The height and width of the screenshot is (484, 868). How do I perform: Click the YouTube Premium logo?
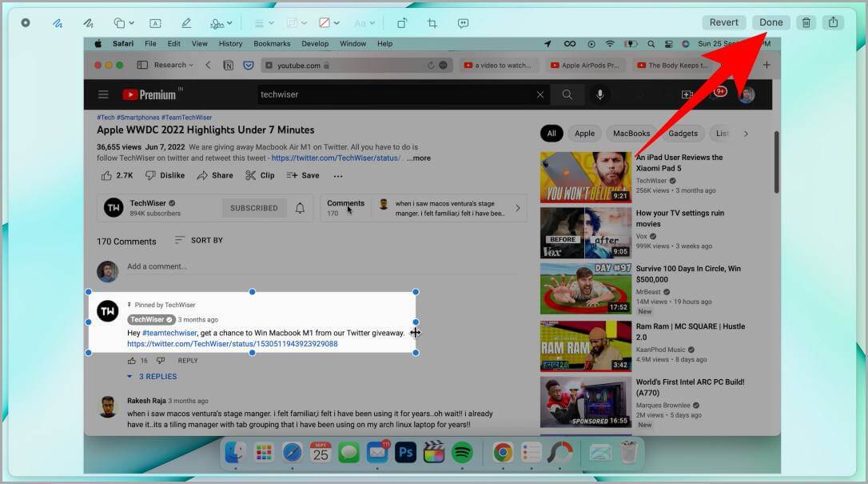pos(149,94)
